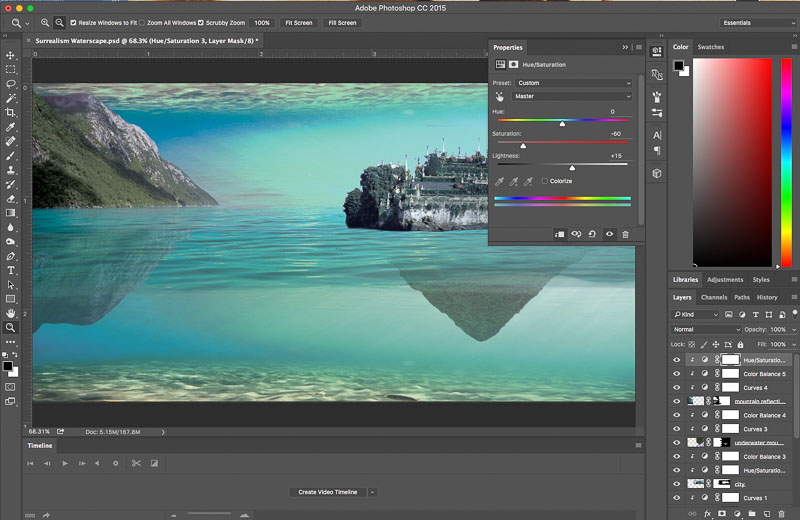Open dropdown arrow beside Create Video Timeline
This screenshot has width=800, height=520.
tap(372, 492)
